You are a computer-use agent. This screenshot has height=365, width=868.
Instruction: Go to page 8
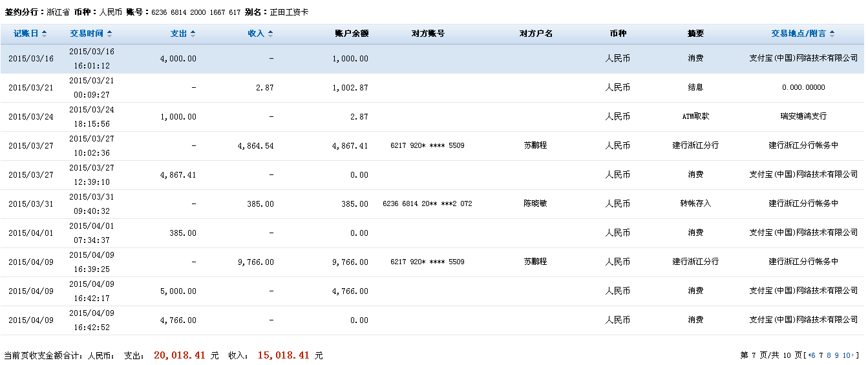[829, 355]
